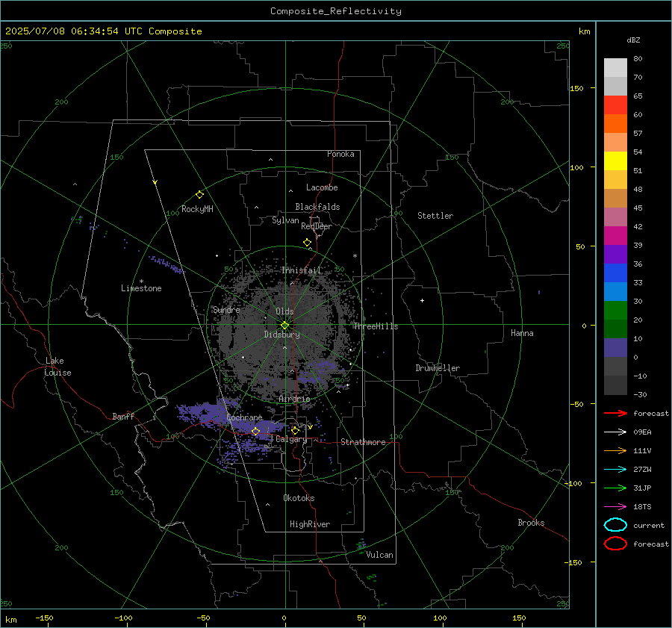Image resolution: width=672 pixels, height=628 pixels.
Task: Click the red forecast arrow in legend
Action: [x=615, y=413]
